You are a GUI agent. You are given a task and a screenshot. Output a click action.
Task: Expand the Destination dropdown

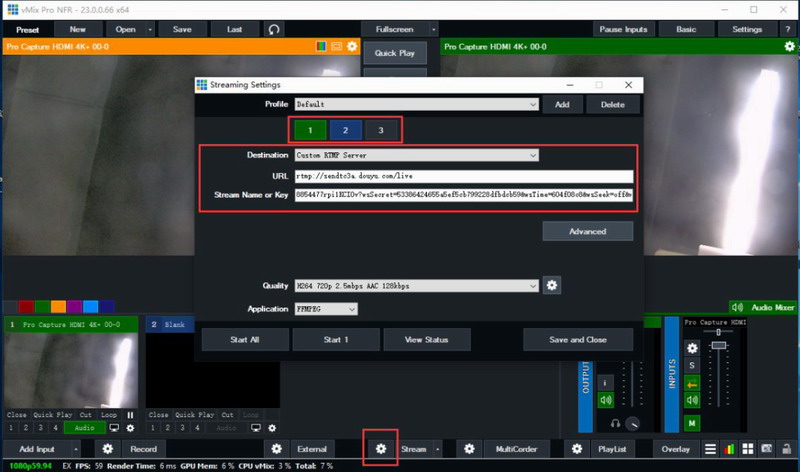click(416, 155)
